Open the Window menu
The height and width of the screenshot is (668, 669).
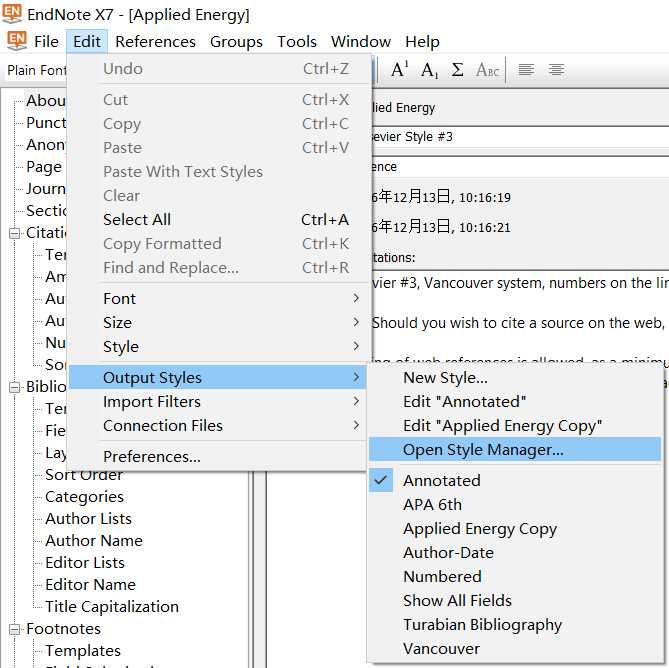tap(361, 41)
